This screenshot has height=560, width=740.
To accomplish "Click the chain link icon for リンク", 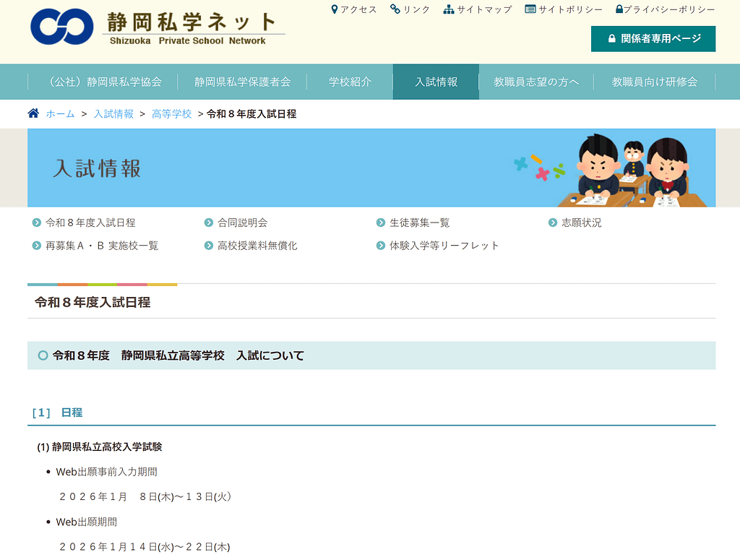I will point(395,9).
